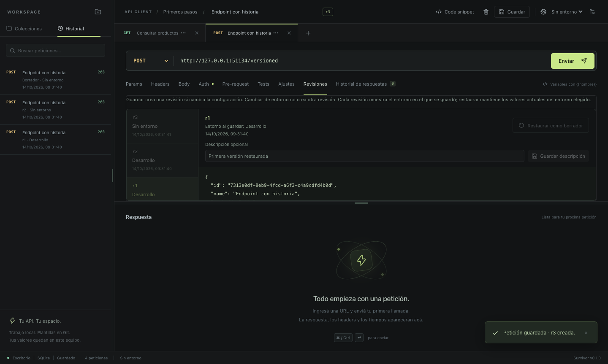The width and height of the screenshot is (608, 364).
Task: Open the Auth tab
Action: [206, 84]
